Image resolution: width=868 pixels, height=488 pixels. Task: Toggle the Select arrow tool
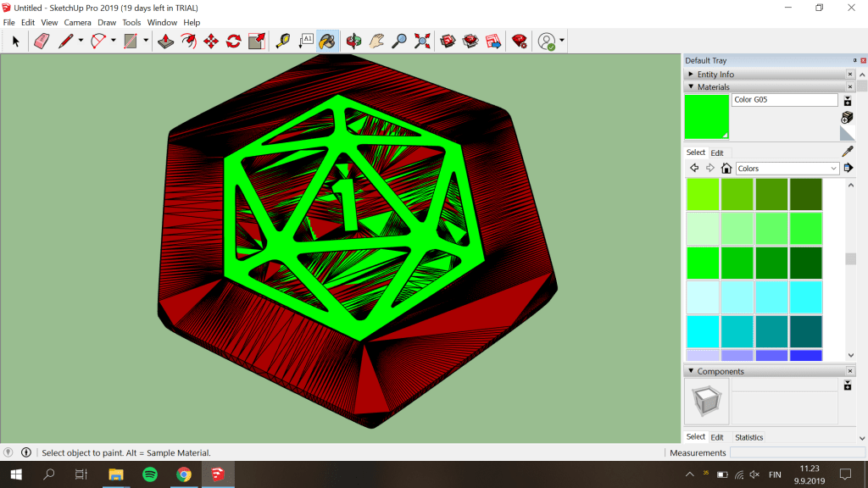[x=15, y=41]
